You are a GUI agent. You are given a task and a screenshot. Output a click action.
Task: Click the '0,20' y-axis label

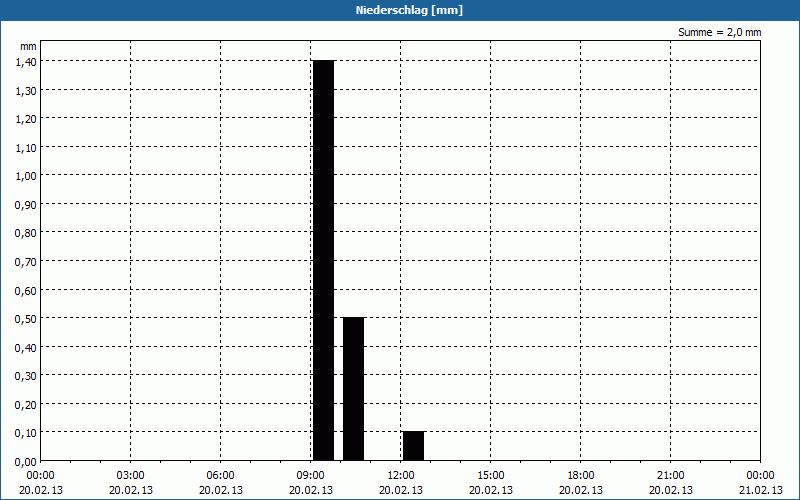tap(26, 405)
